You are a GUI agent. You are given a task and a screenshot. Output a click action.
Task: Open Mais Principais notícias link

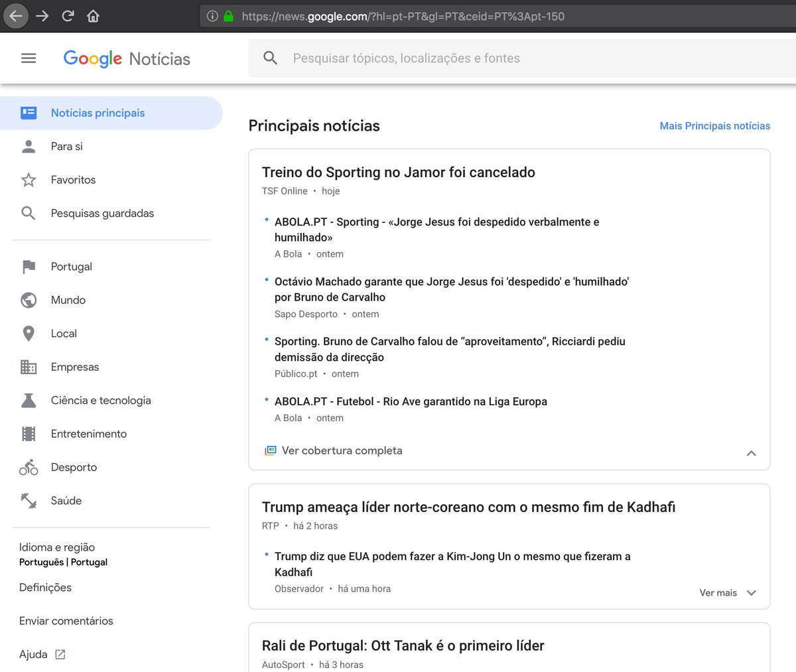tap(715, 126)
